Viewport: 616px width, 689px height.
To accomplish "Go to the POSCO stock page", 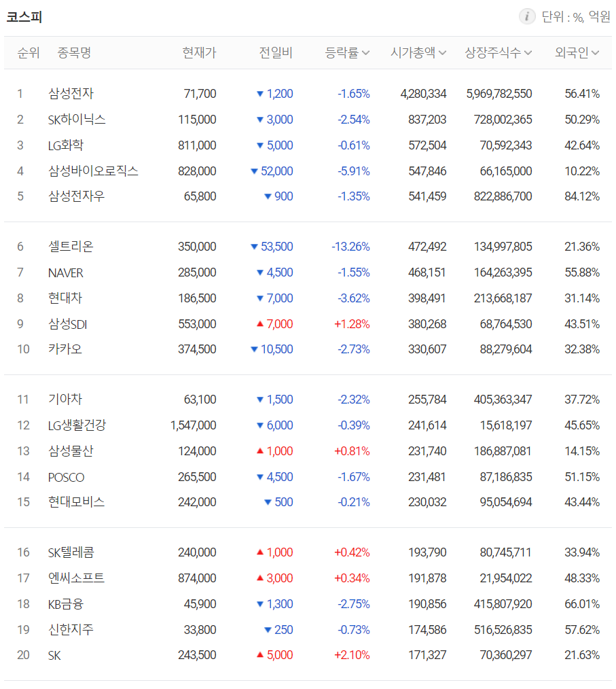I will click(x=66, y=477).
